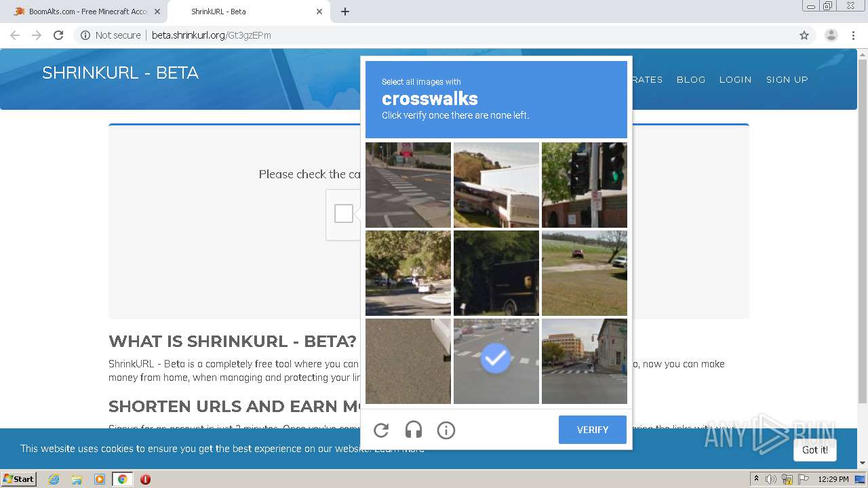868x488 pixels.
Task: Bookmark this page with the star icon
Action: 804,35
